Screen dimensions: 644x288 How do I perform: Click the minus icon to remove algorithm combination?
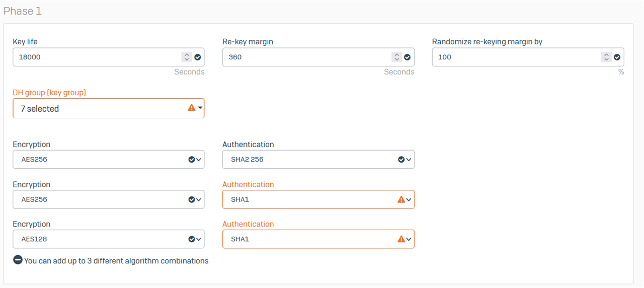tap(18, 260)
